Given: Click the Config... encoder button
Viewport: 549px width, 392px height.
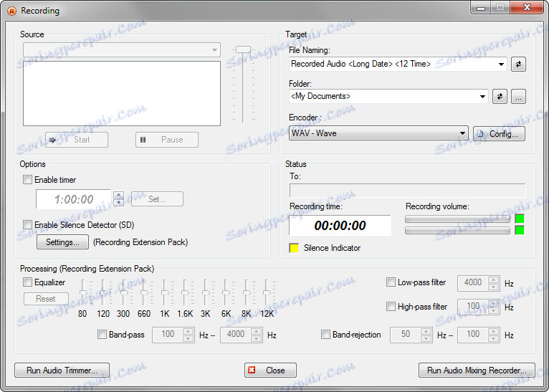Looking at the screenshot, I should [499, 134].
